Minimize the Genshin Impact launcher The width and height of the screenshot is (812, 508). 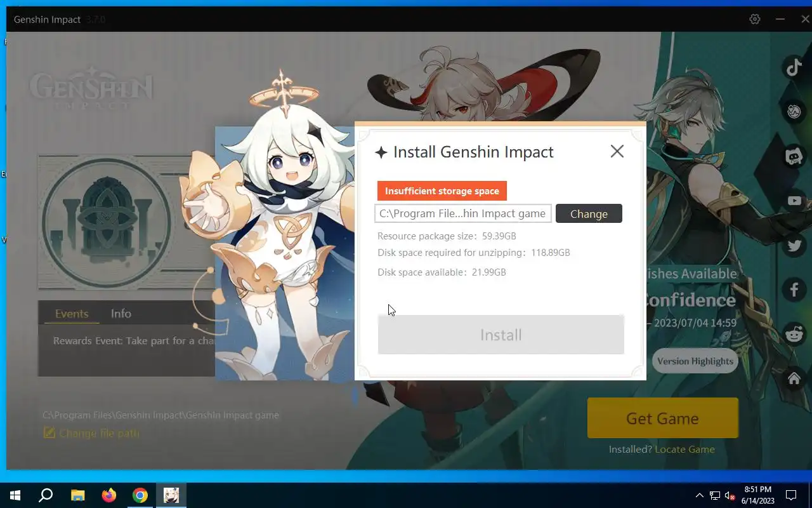coord(780,19)
